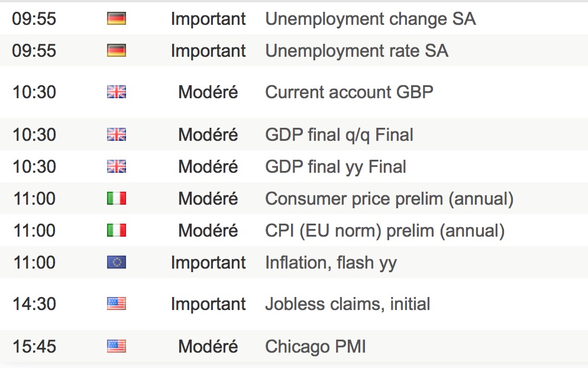Click German flag beside Unemployment rate SA
This screenshot has width=588, height=368.
pos(117,51)
